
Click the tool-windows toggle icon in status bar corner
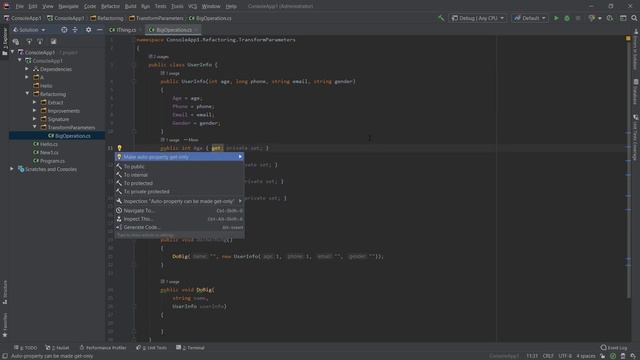[4, 356]
